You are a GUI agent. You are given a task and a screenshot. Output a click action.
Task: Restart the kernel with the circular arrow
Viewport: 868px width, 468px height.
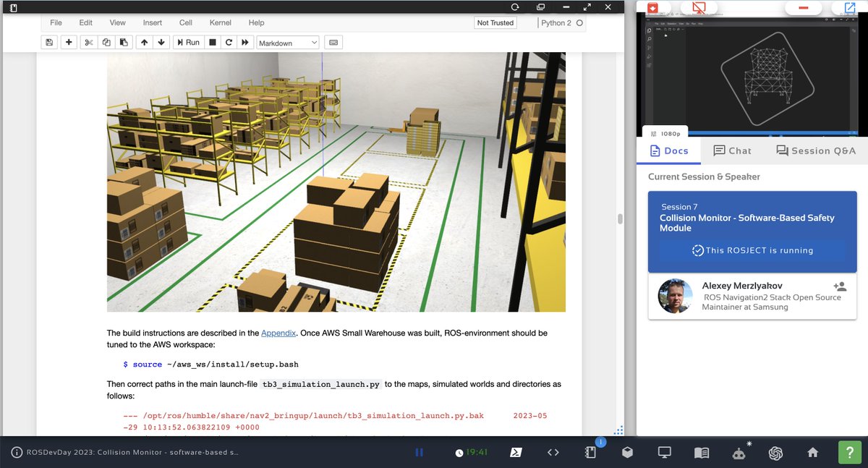coord(229,43)
